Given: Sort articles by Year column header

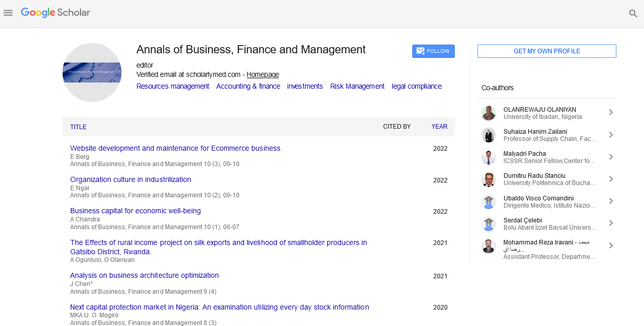Looking at the screenshot, I should (439, 127).
